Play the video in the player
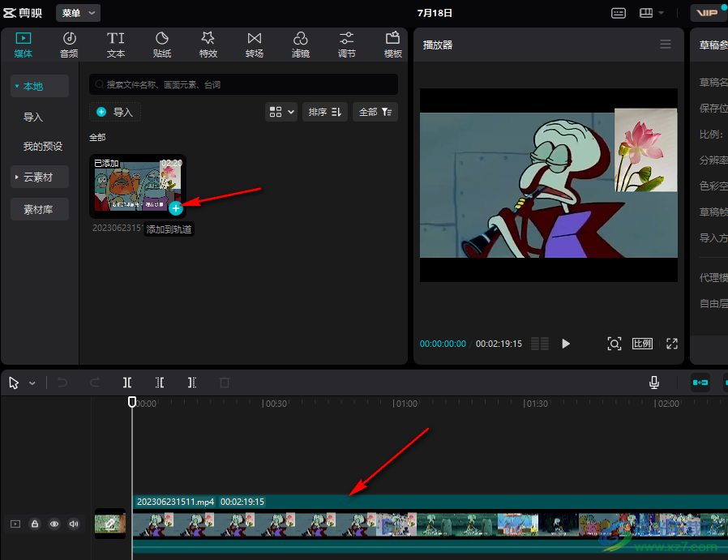 (566, 344)
